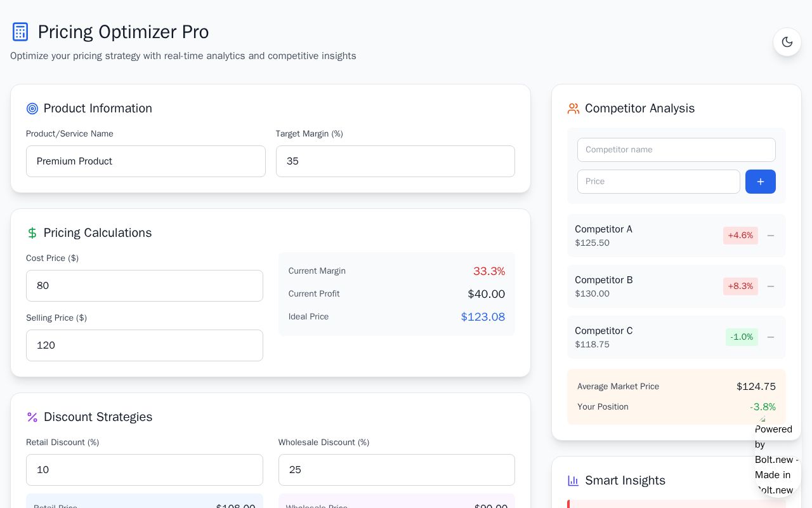812x508 pixels.
Task: Click the bar chart icon beside Smart Insights
Action: point(573,481)
